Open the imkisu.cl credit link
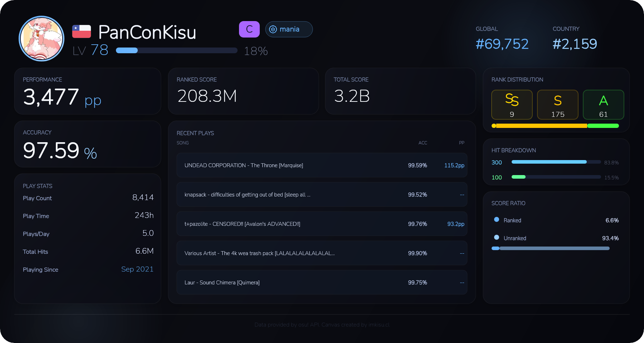Image resolution: width=644 pixels, height=343 pixels. [379, 325]
